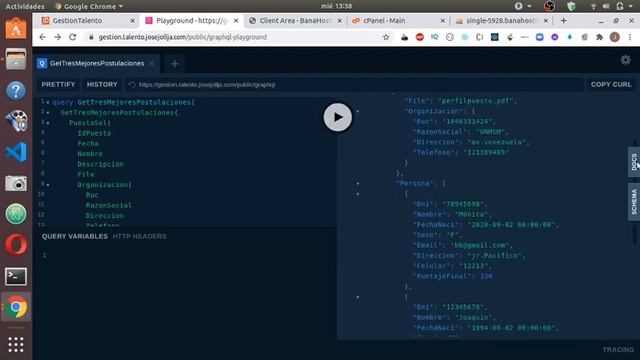
Task: Open Playground settings gear
Action: pos(625,60)
